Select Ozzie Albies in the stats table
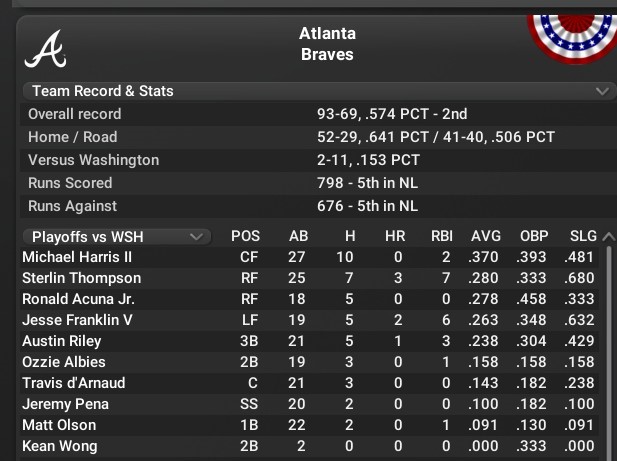 [x=63, y=362]
